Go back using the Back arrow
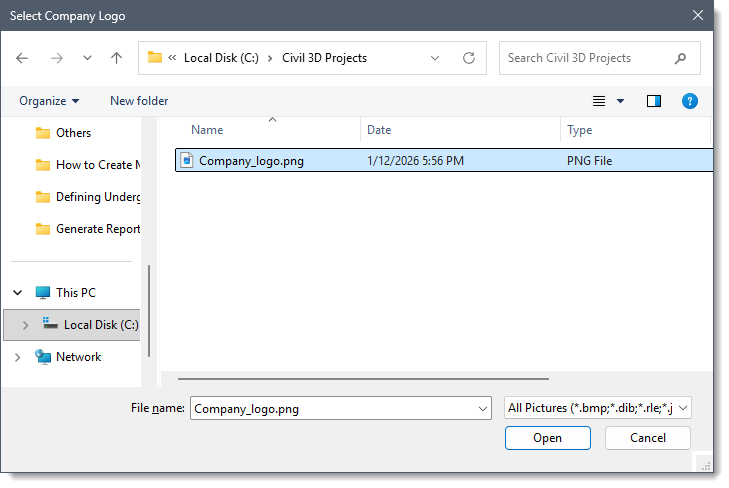The image size is (729, 488). point(22,58)
